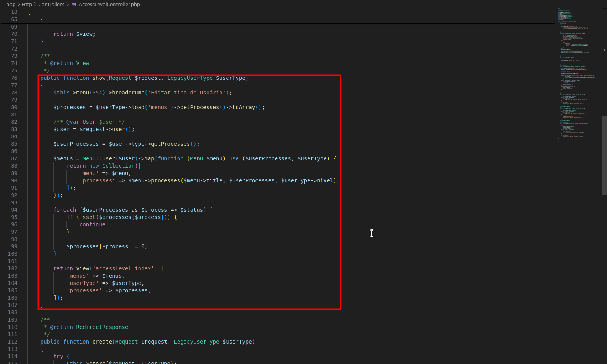Click the 'isset' function call
This screenshot has width=607, height=364.
[x=88, y=217]
